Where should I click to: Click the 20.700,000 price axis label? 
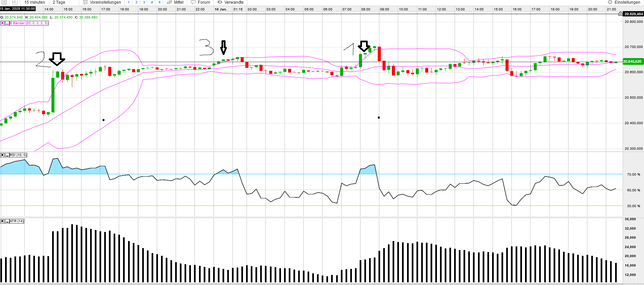pyautogui.click(x=634, y=47)
